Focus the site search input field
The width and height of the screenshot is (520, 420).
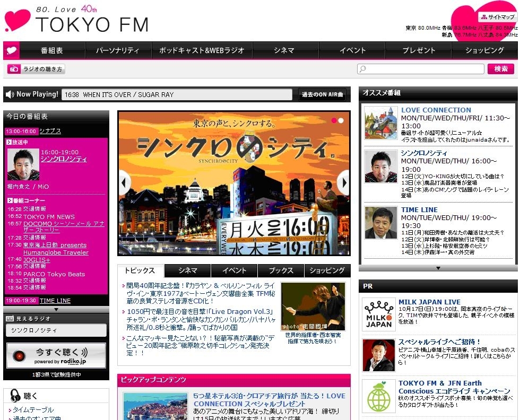[420, 69]
